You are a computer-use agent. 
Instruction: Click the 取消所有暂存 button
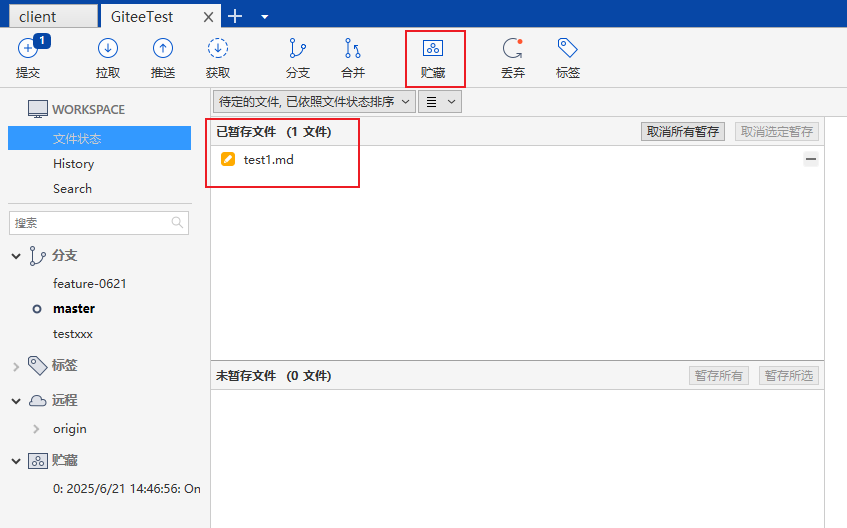pos(683,131)
